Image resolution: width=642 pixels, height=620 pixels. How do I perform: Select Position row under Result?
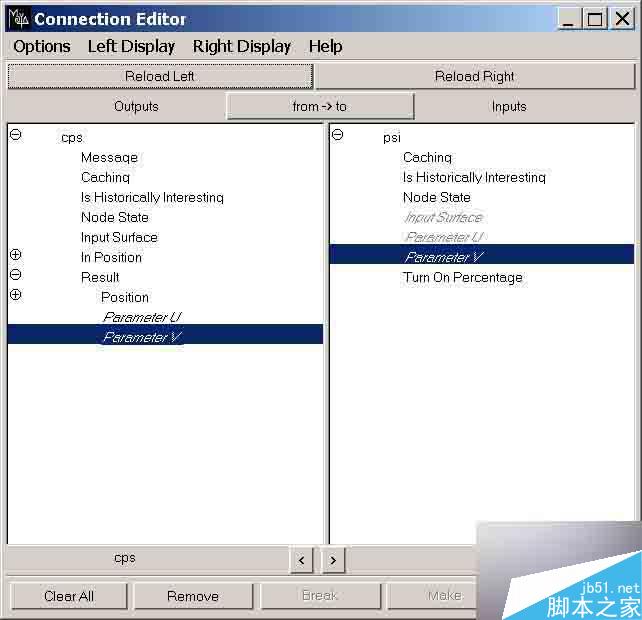pos(125,298)
